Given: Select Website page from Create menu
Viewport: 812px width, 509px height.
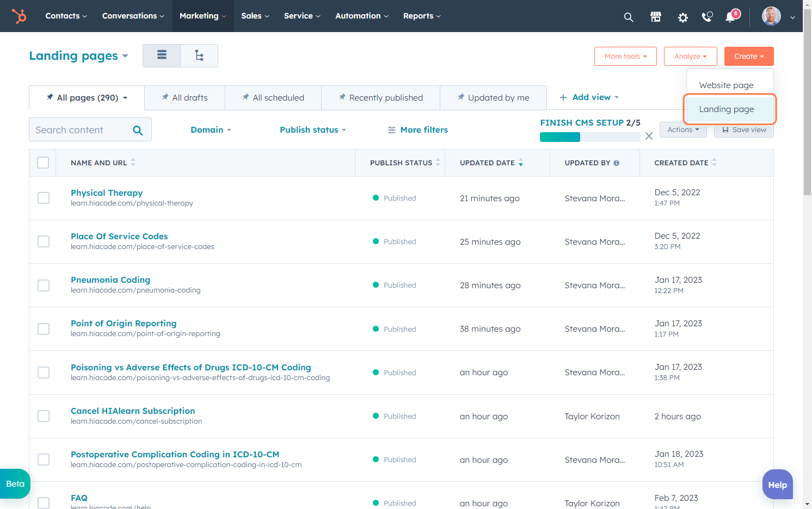Looking at the screenshot, I should (x=729, y=85).
